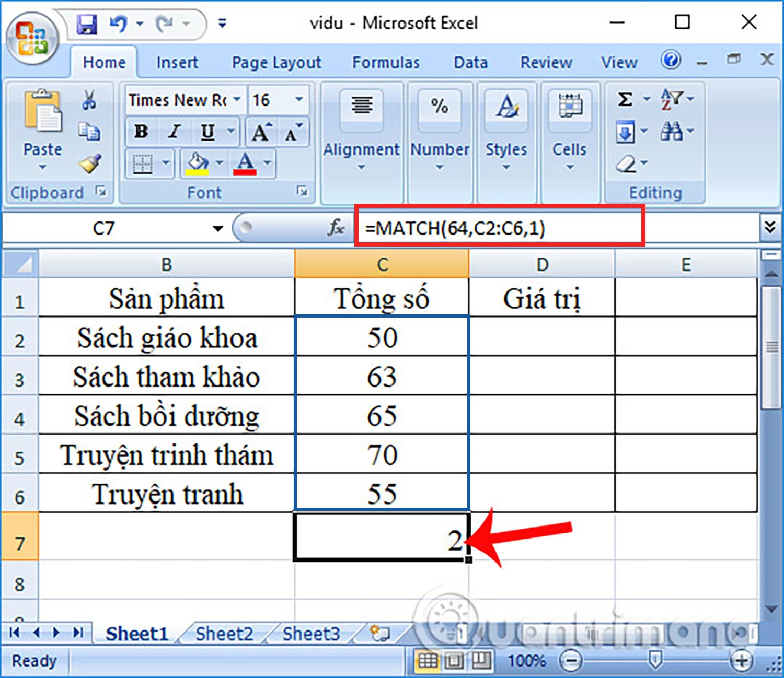Go to the Data tab

470,63
